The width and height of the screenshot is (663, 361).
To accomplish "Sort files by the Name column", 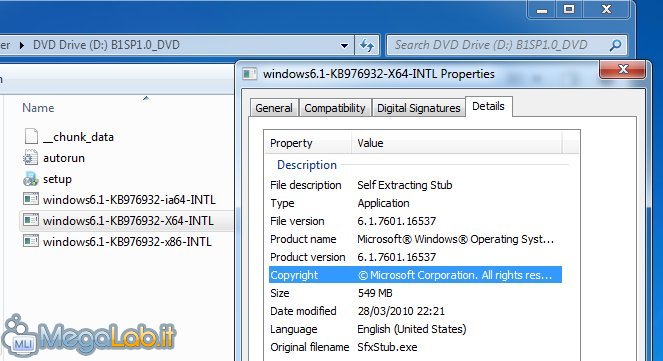I will pyautogui.click(x=38, y=108).
